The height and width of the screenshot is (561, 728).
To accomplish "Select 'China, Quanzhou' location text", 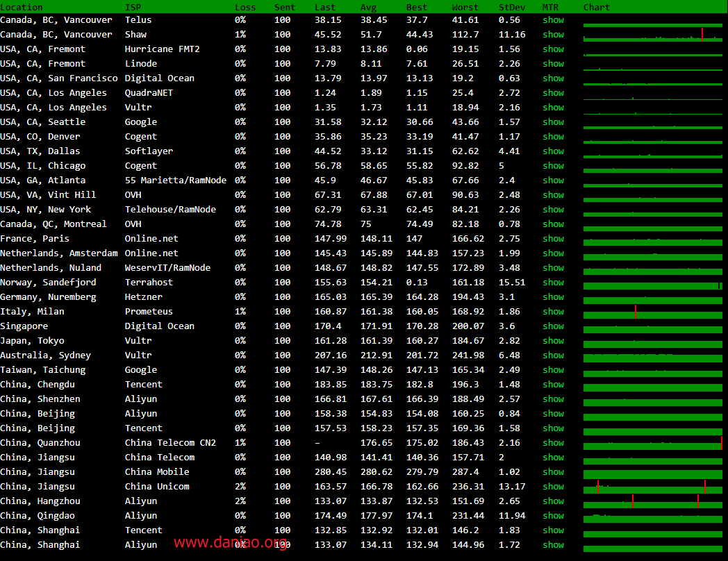I will pyautogui.click(x=40, y=443).
